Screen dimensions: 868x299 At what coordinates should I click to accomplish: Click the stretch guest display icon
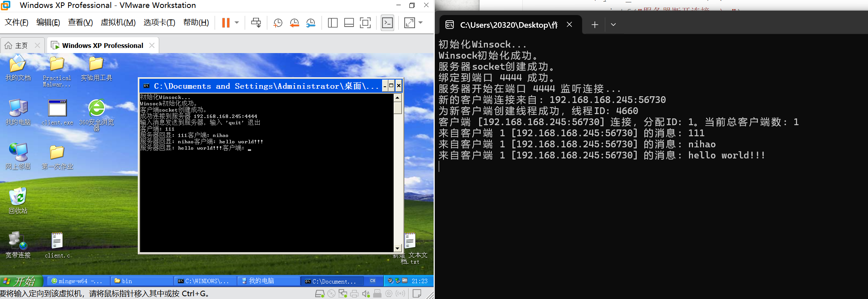click(409, 23)
